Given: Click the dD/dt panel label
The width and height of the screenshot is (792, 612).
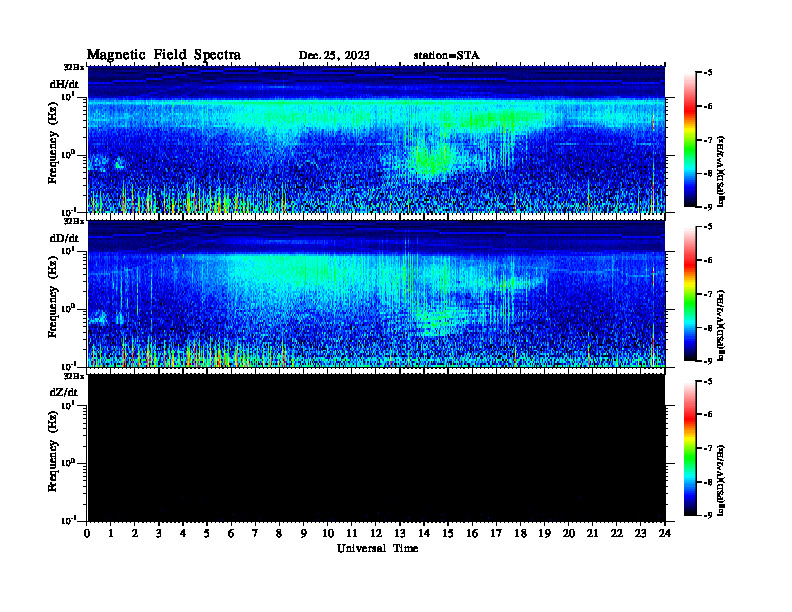Looking at the screenshot, I should (x=64, y=238).
